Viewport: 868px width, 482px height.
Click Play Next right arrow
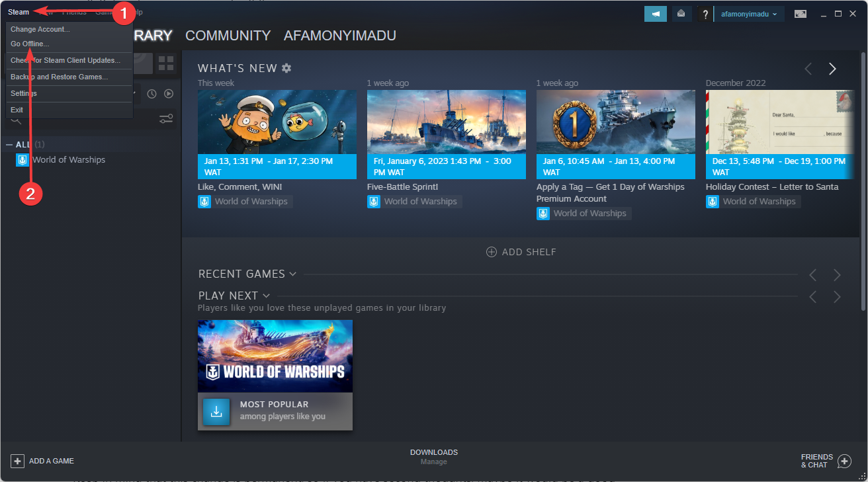837,297
